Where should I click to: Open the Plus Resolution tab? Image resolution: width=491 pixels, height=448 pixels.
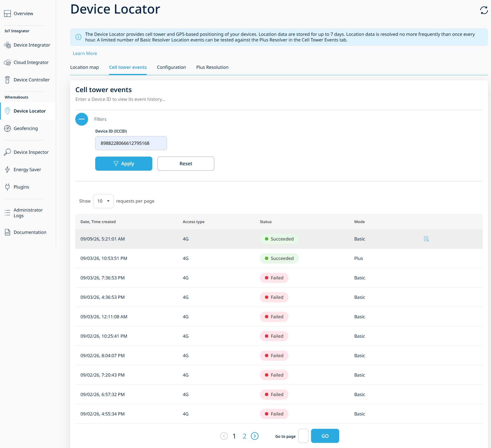tap(212, 67)
